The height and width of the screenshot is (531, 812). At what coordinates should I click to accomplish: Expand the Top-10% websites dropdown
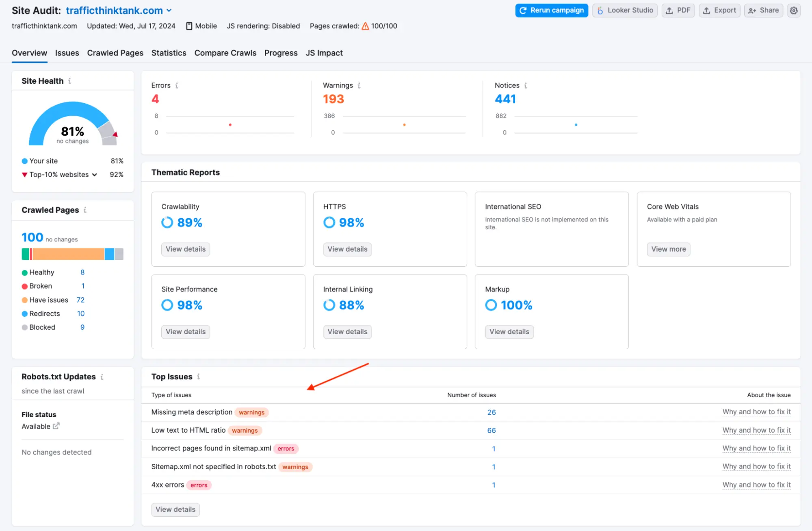[95, 174]
